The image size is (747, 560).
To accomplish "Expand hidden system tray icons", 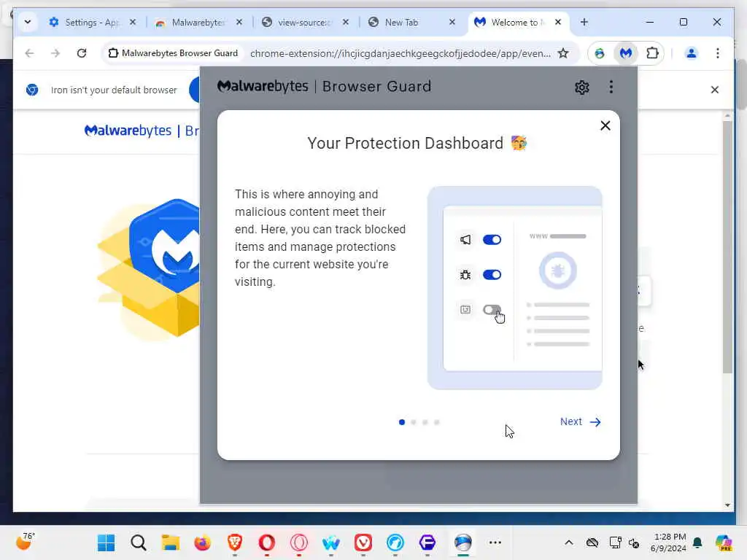I will (569, 542).
